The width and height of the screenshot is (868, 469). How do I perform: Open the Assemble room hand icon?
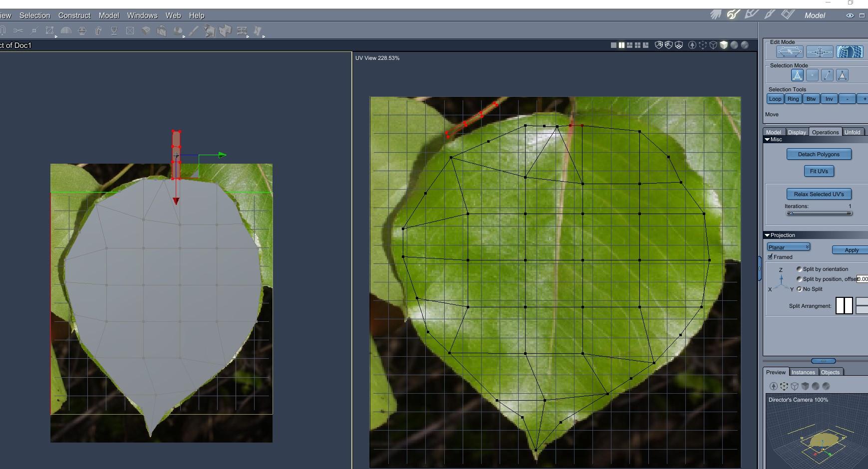pos(716,15)
